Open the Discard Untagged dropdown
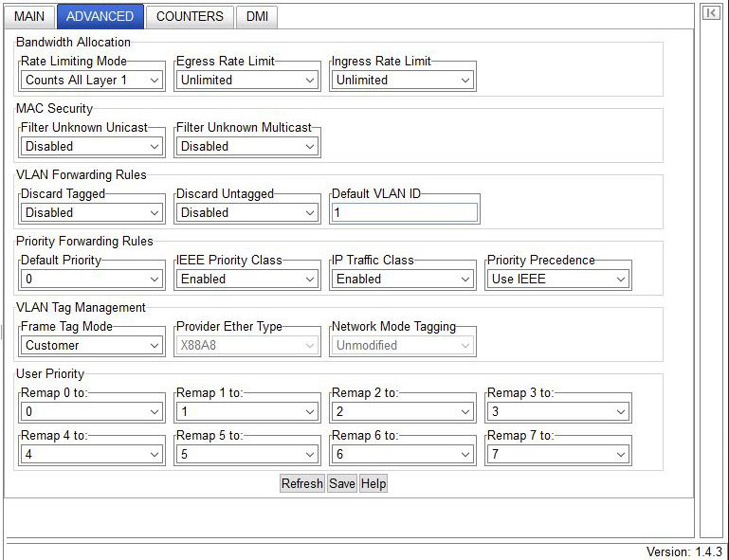Image resolution: width=729 pixels, height=560 pixels. coord(247,213)
